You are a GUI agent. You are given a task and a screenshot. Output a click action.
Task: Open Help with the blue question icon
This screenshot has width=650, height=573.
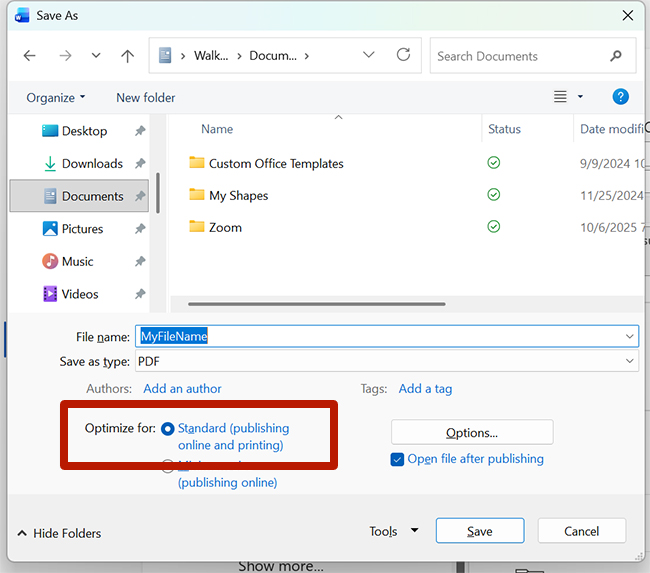620,97
